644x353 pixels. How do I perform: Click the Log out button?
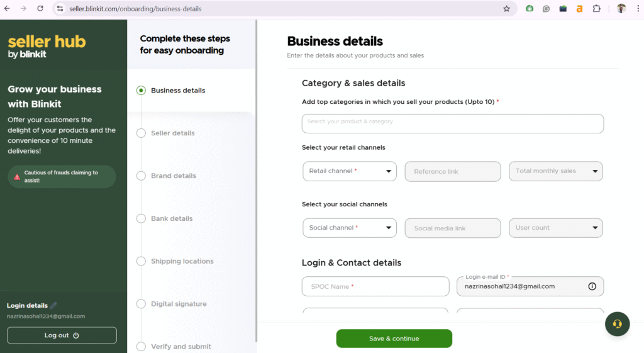tap(62, 335)
